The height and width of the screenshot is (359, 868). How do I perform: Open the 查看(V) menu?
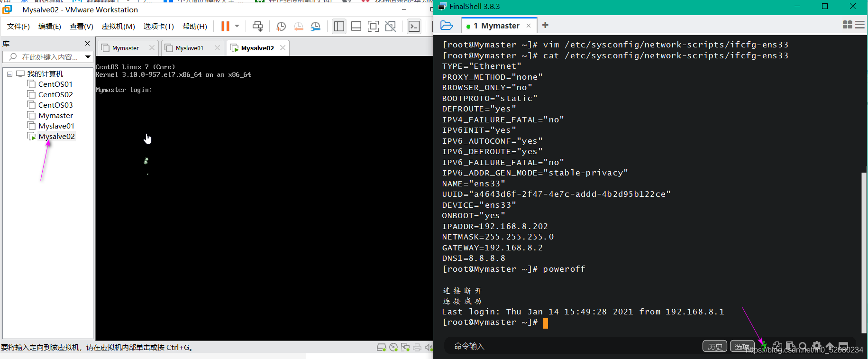(81, 26)
